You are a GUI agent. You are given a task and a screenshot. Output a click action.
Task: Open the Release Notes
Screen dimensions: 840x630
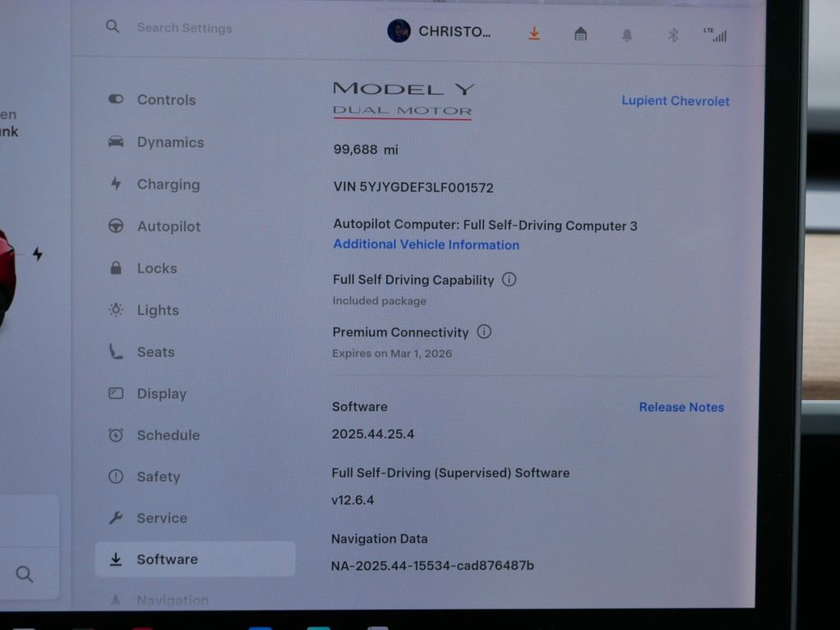[x=681, y=407]
